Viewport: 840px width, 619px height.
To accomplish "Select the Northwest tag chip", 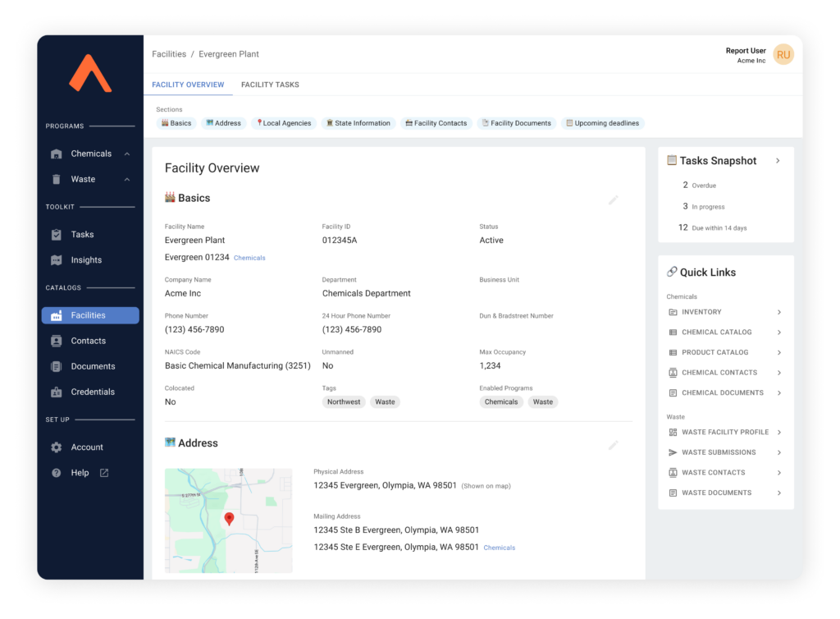I will pyautogui.click(x=344, y=402).
